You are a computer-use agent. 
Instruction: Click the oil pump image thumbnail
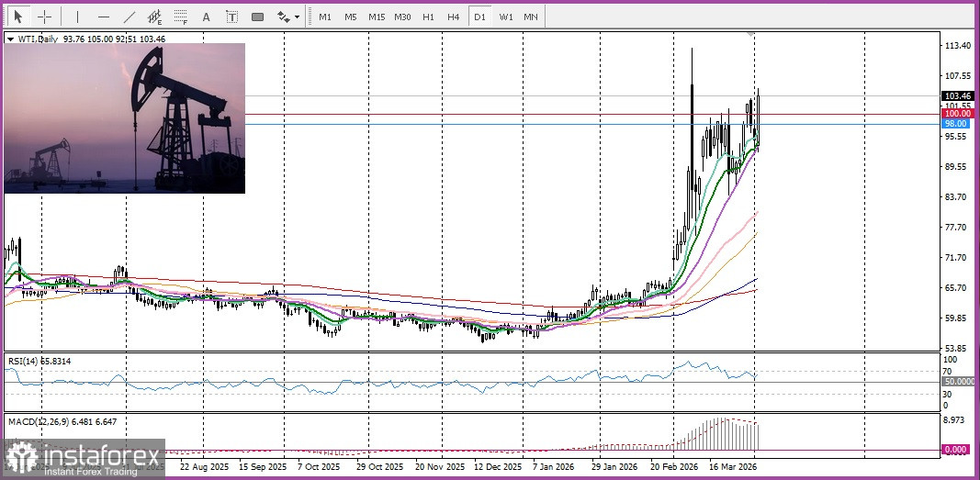125,118
